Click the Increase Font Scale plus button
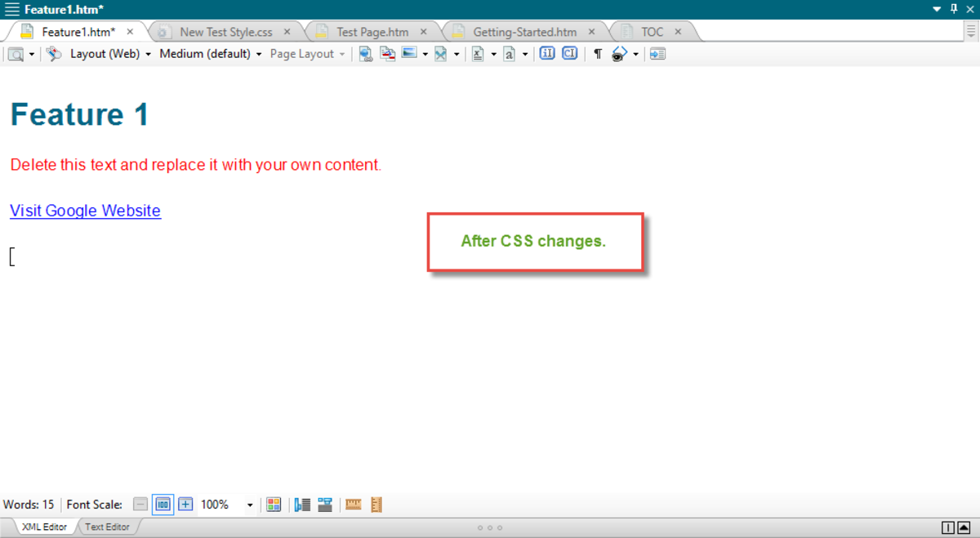 [185, 505]
